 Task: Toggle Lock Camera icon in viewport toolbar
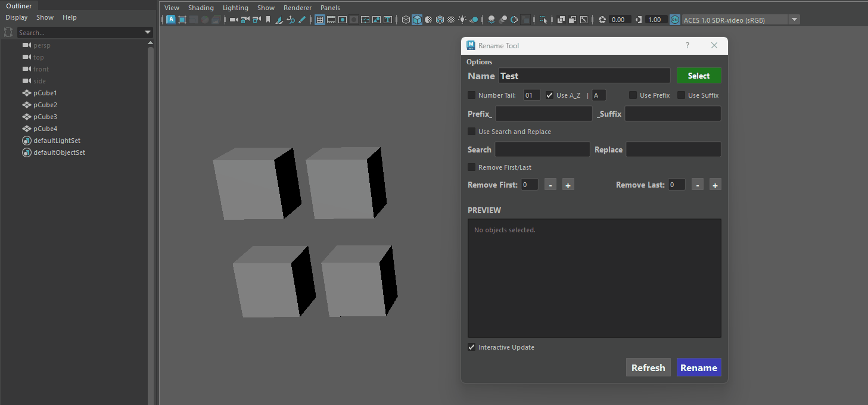pos(244,20)
